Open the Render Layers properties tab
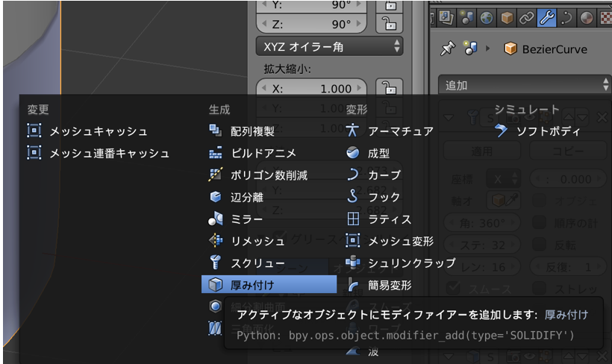The image size is (612, 364). [x=446, y=18]
